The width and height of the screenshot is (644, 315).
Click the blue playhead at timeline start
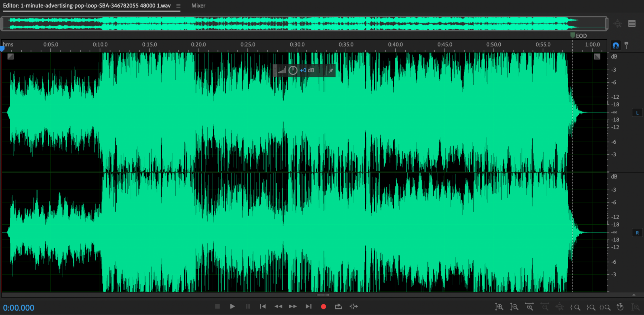2,49
